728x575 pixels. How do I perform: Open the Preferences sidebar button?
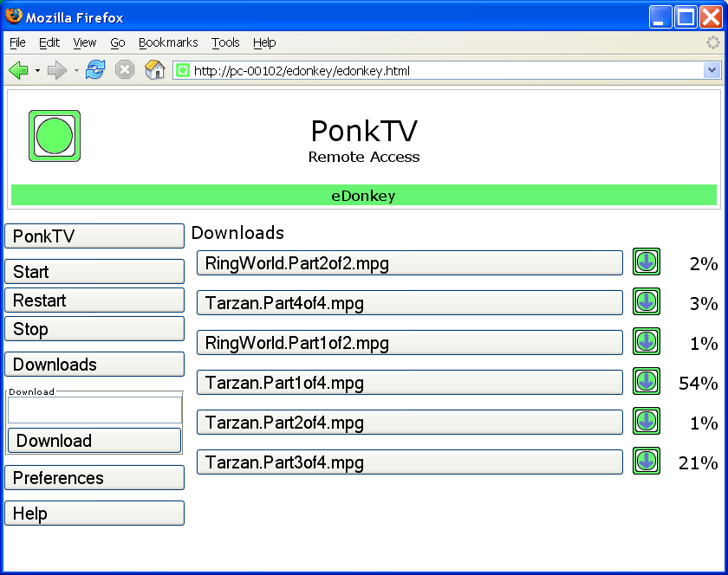(x=94, y=477)
